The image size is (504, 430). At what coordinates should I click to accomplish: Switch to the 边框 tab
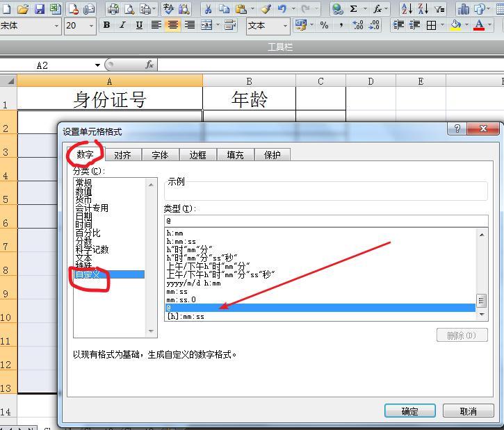197,155
